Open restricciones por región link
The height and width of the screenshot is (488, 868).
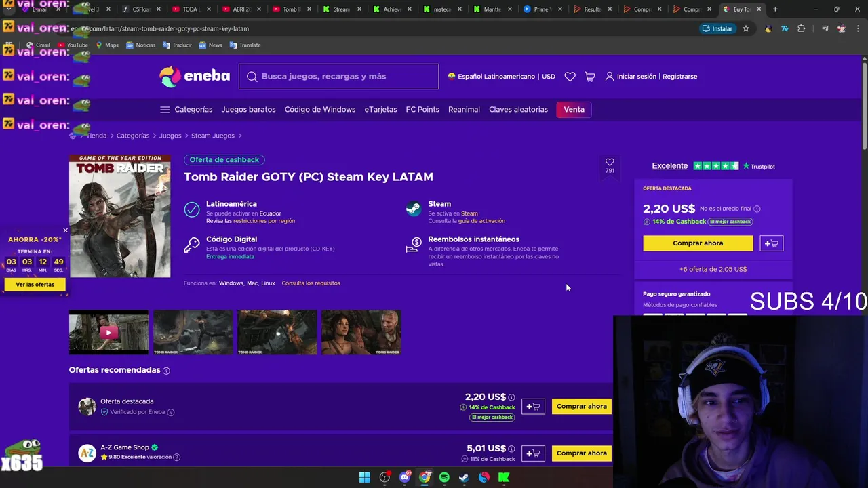tap(264, 221)
